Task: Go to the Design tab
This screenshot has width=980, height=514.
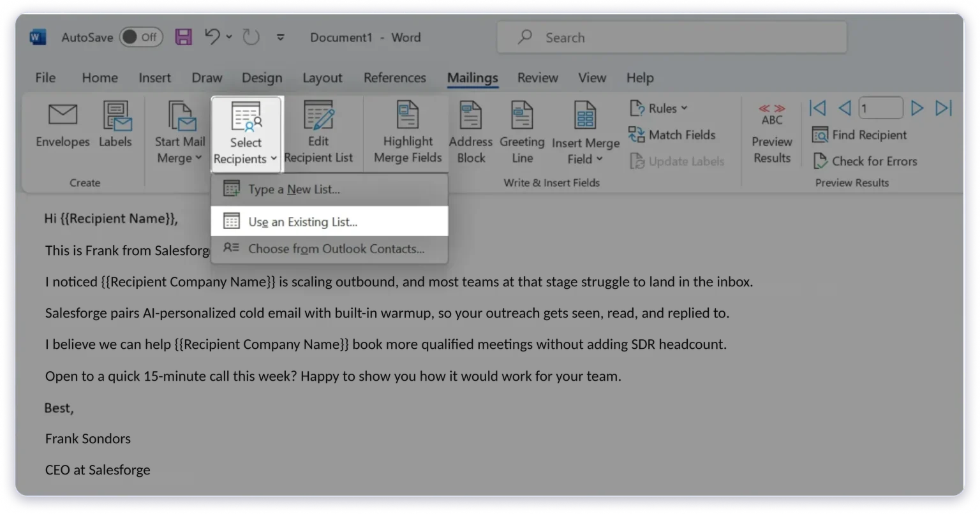Action: [262, 78]
